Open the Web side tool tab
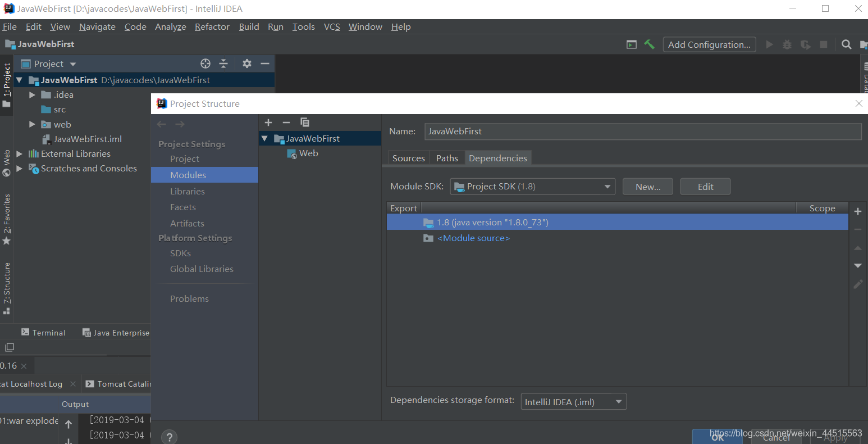The image size is (868, 444). pos(7,163)
